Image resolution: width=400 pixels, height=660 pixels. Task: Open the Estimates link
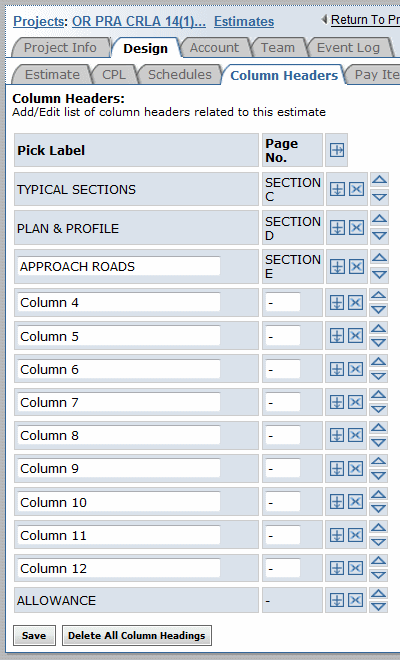(244, 21)
